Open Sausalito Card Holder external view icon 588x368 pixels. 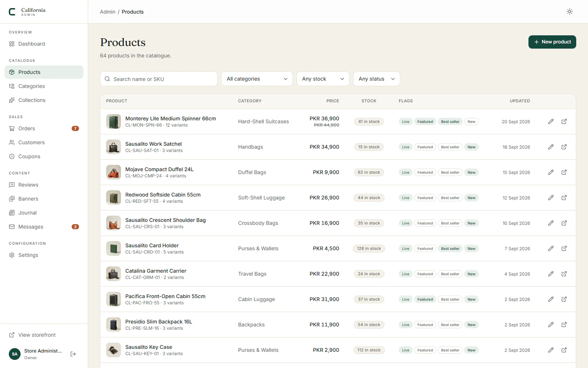[564, 248]
